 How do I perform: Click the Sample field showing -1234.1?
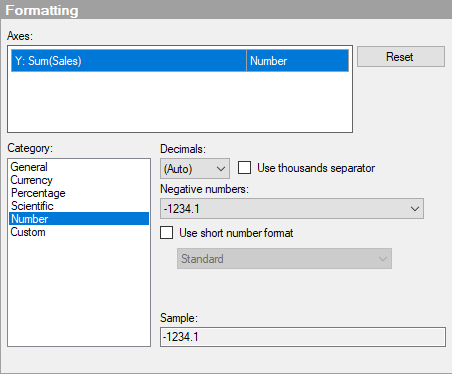click(303, 337)
